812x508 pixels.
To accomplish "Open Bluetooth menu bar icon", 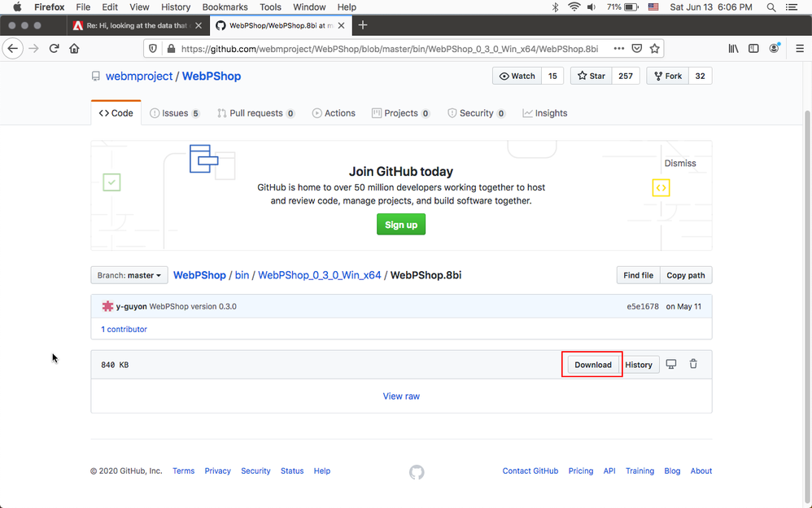I will tap(555, 7).
